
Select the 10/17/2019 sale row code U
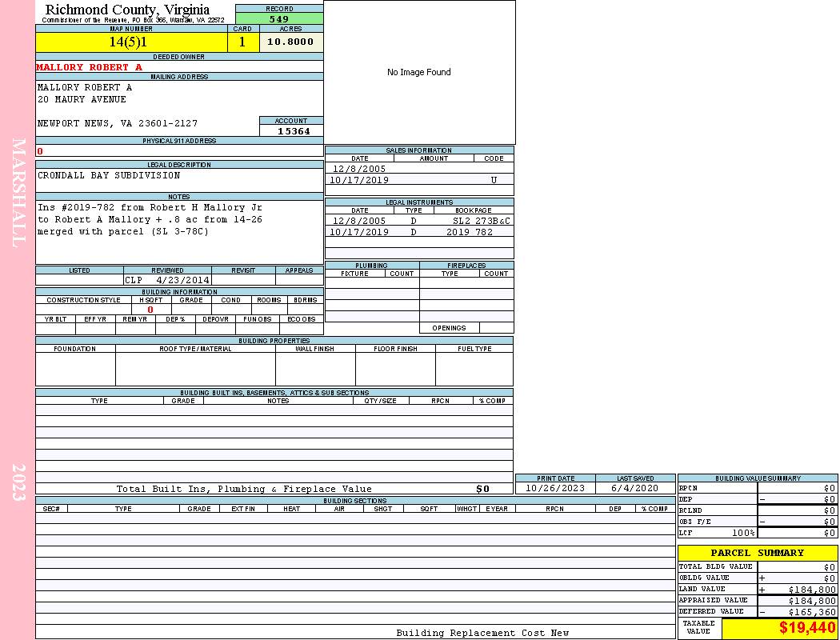(494, 180)
